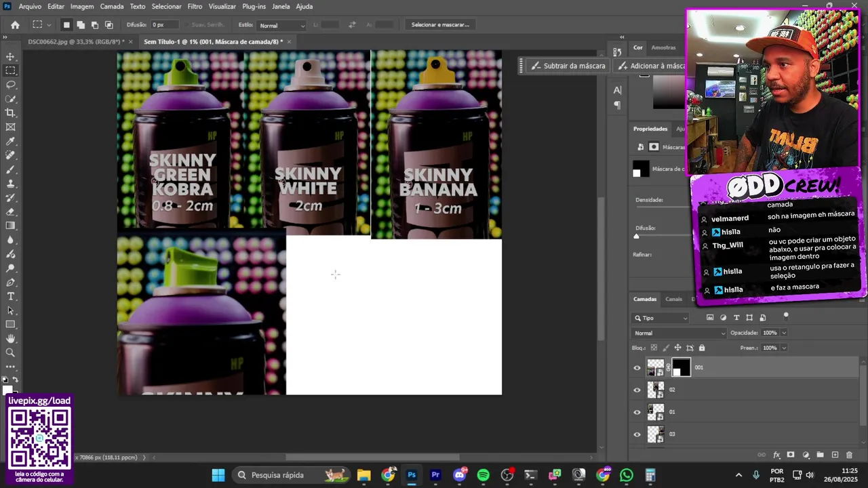
Task: Click the delete layer trash icon
Action: click(x=849, y=455)
